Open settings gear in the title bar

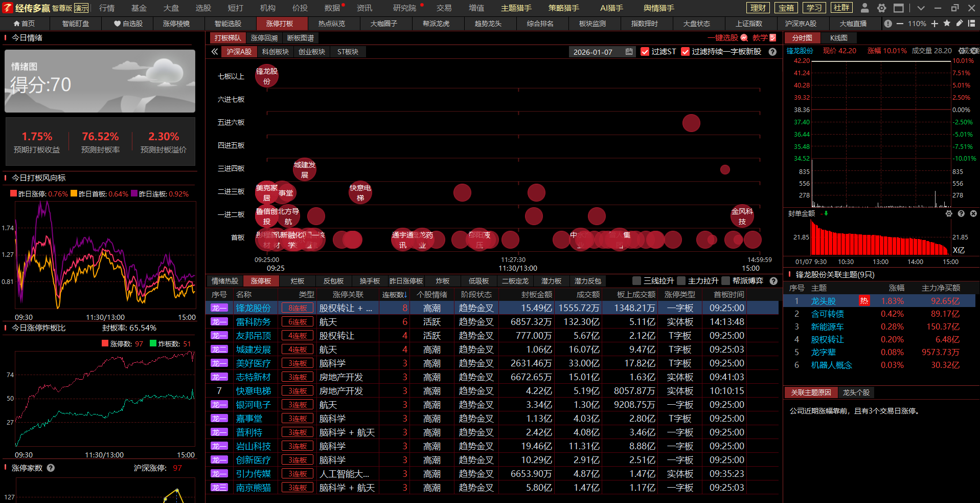(881, 8)
